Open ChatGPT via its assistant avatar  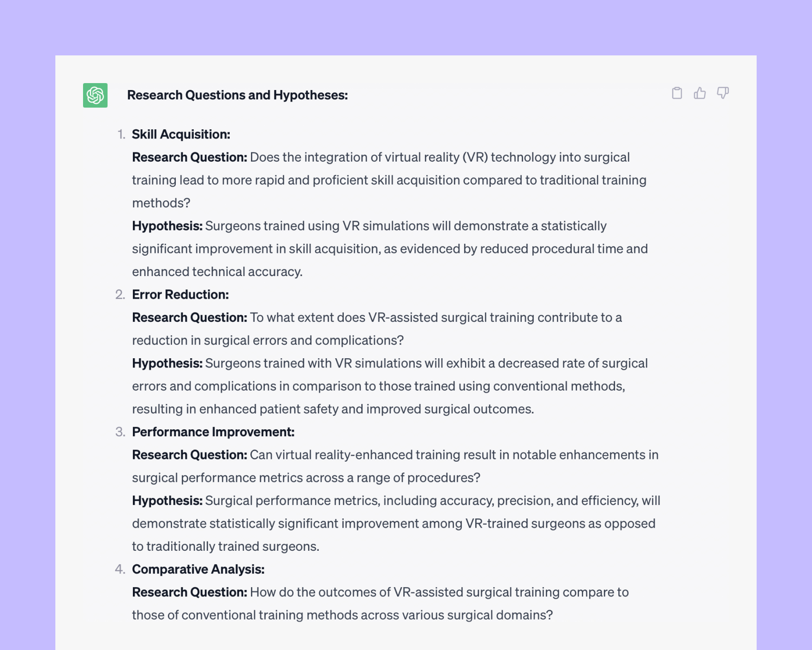coord(95,96)
